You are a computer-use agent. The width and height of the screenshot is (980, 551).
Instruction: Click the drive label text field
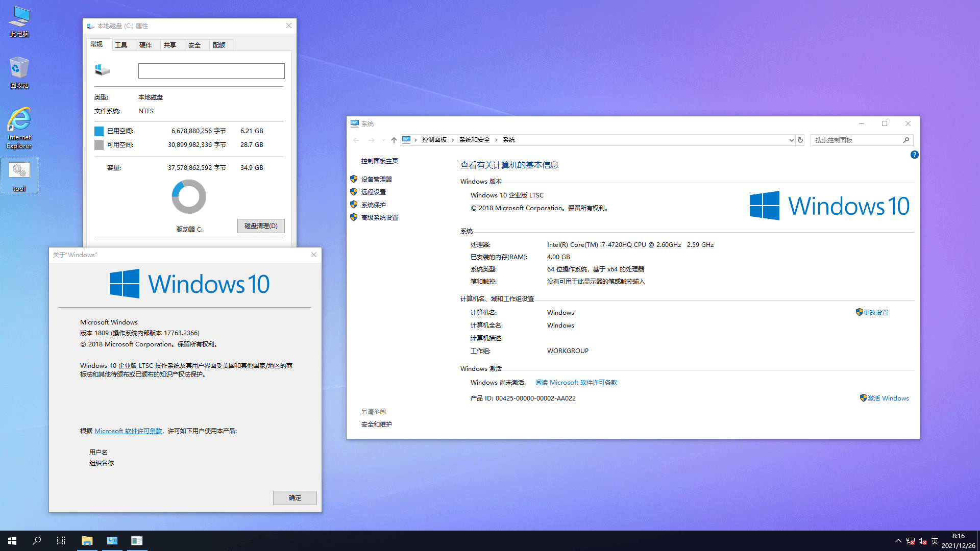coord(211,71)
